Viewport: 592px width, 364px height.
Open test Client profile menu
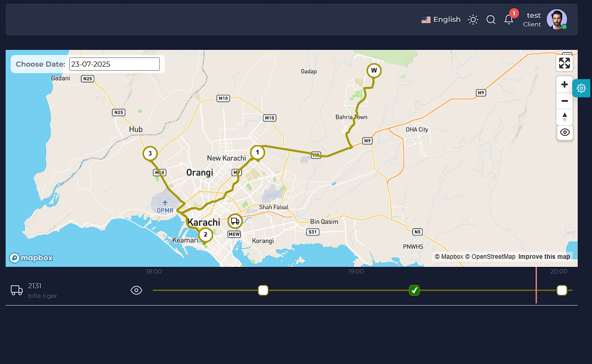coord(545,20)
